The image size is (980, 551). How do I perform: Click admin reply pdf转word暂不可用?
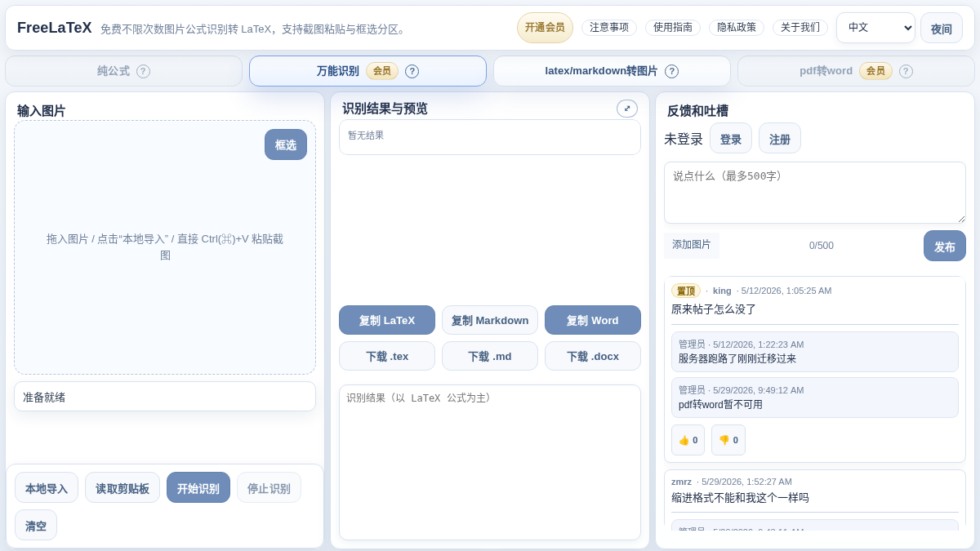point(720,404)
